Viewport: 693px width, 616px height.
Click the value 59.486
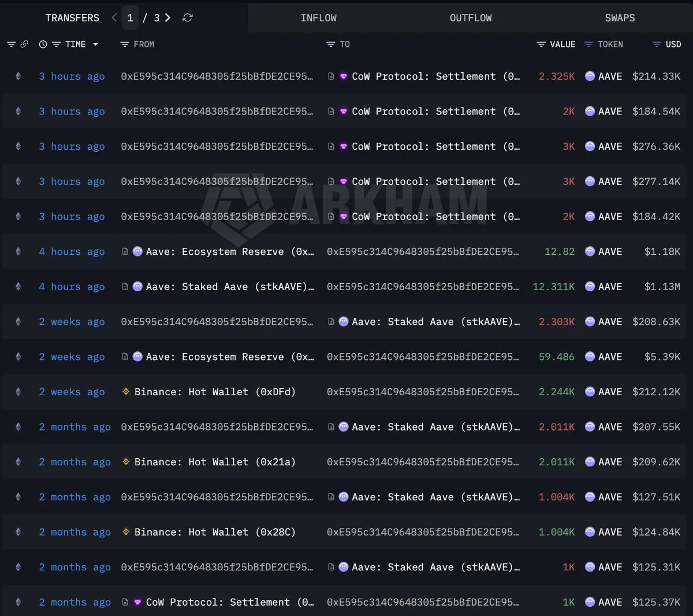click(557, 357)
